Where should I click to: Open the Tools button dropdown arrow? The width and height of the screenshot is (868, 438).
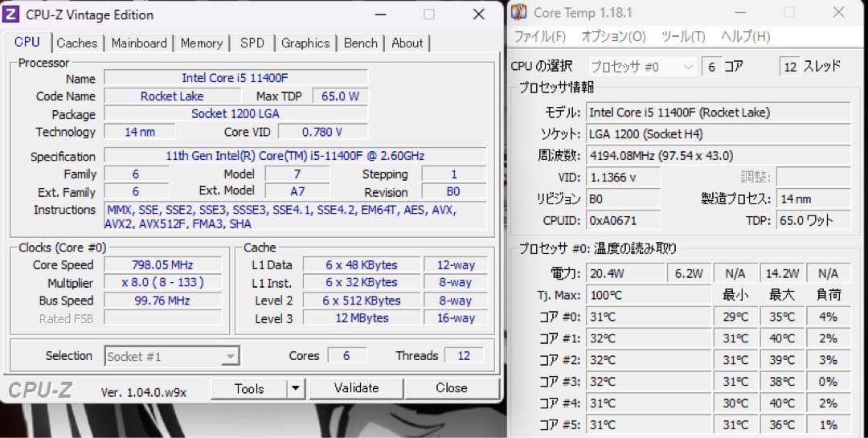296,389
